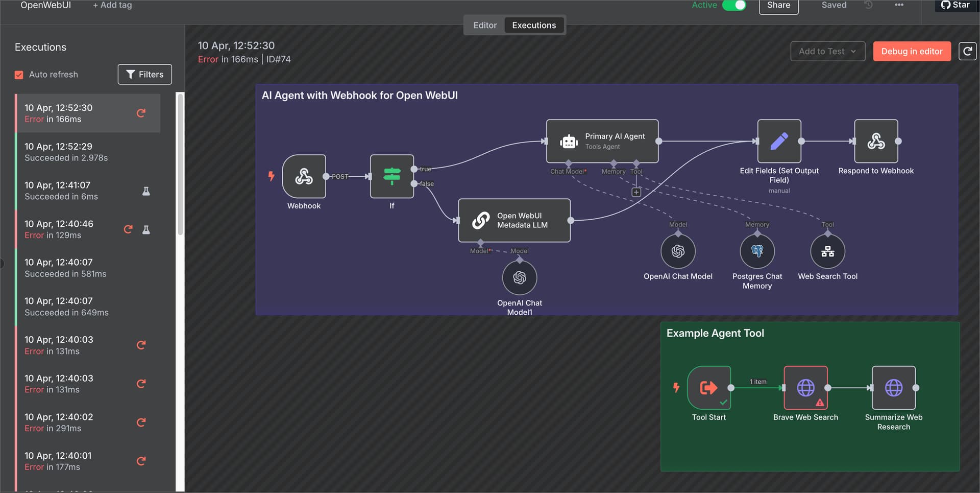Retry the 12:40:03 failed execution
Viewport: 980px width, 493px height.
pos(141,345)
